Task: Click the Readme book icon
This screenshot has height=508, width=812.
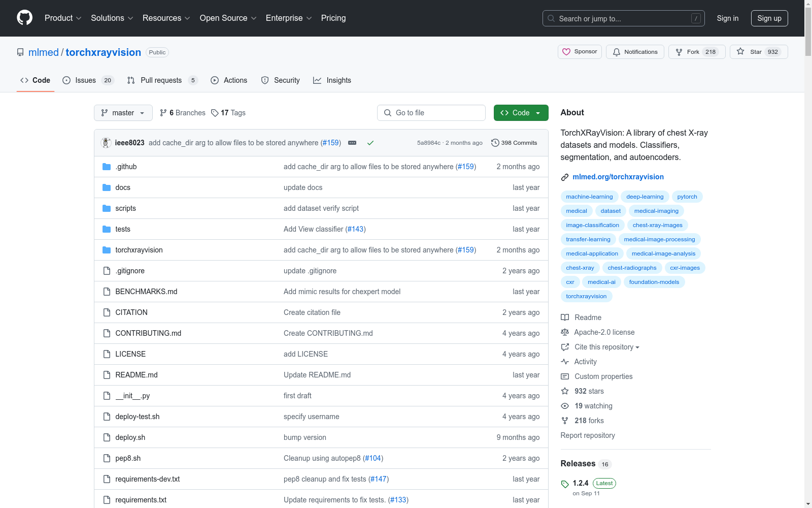Action: 565,317
